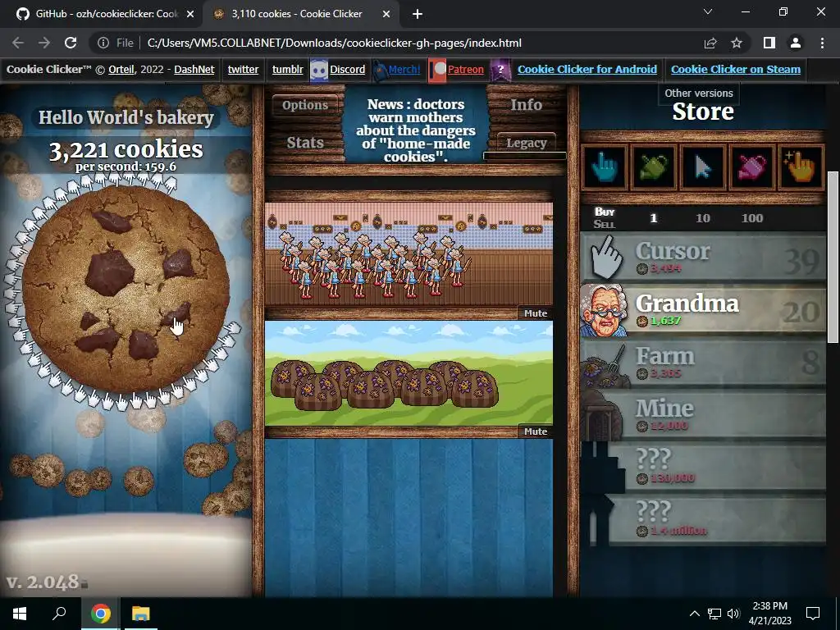840x630 pixels.
Task: Open the Stats menu
Action: tap(305, 143)
